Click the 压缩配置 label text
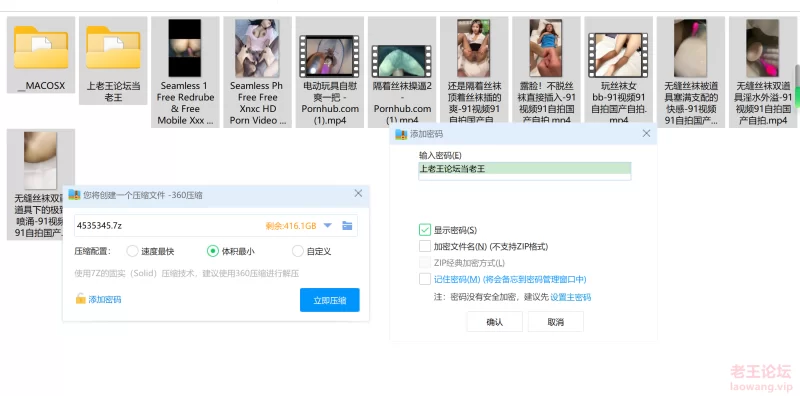800x396 pixels. [x=92, y=251]
